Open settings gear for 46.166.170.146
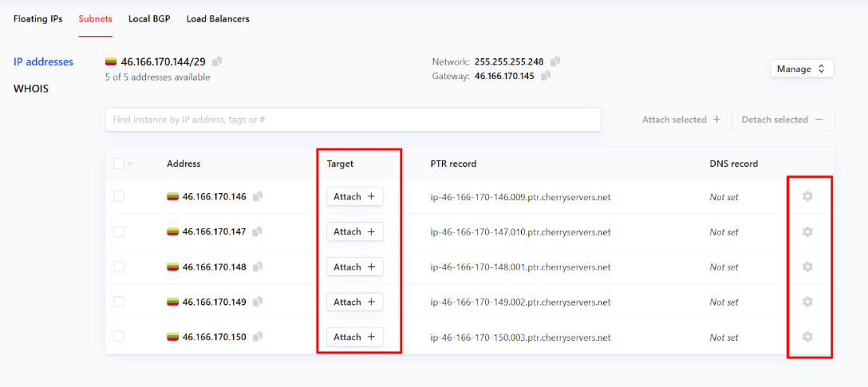This screenshot has width=868, height=387. pos(807,196)
